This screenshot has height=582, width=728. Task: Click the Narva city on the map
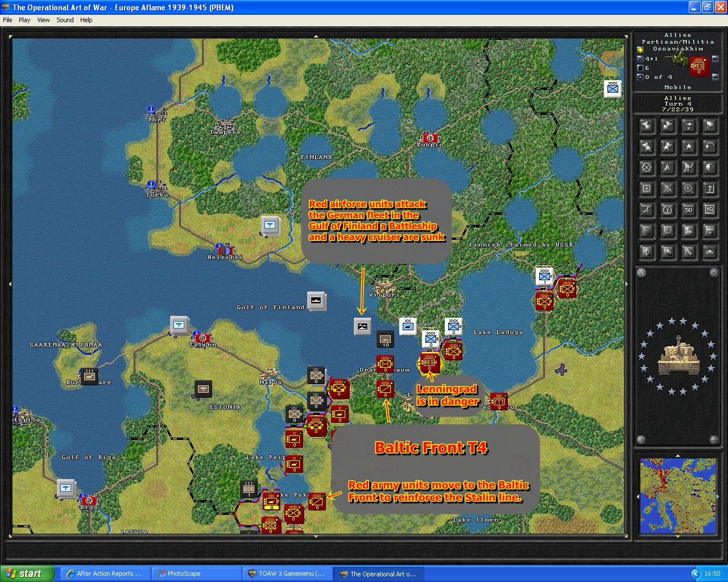coord(270,375)
